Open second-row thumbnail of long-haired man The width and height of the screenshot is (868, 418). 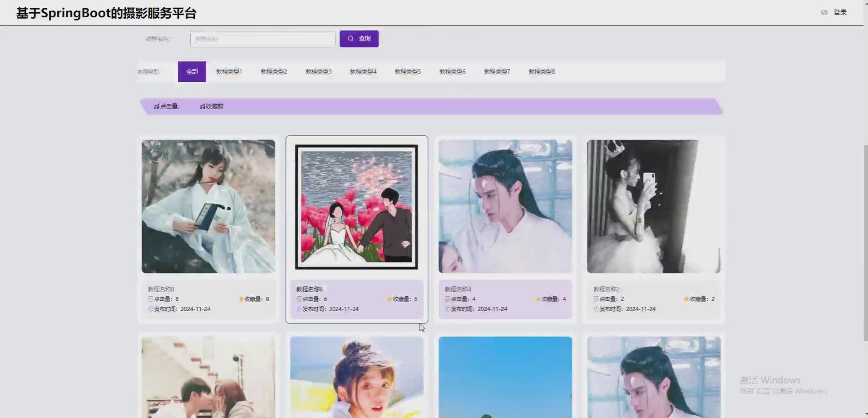[x=654, y=377]
